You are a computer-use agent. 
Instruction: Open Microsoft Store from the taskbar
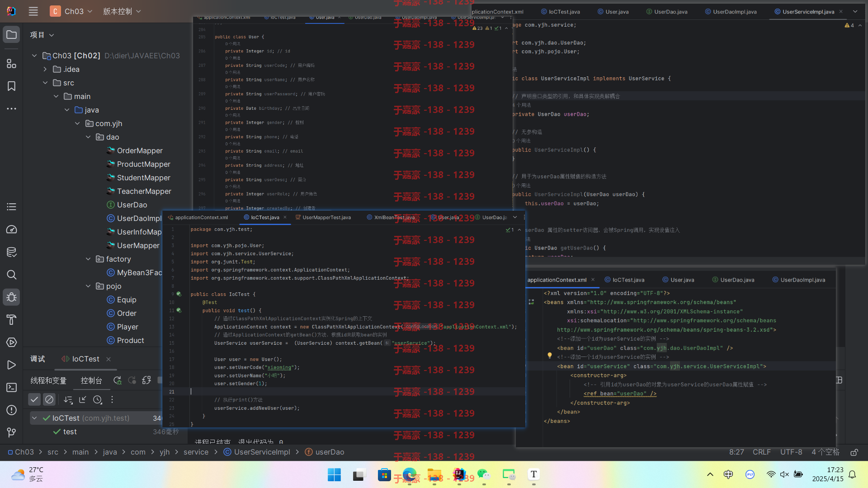coord(384,474)
